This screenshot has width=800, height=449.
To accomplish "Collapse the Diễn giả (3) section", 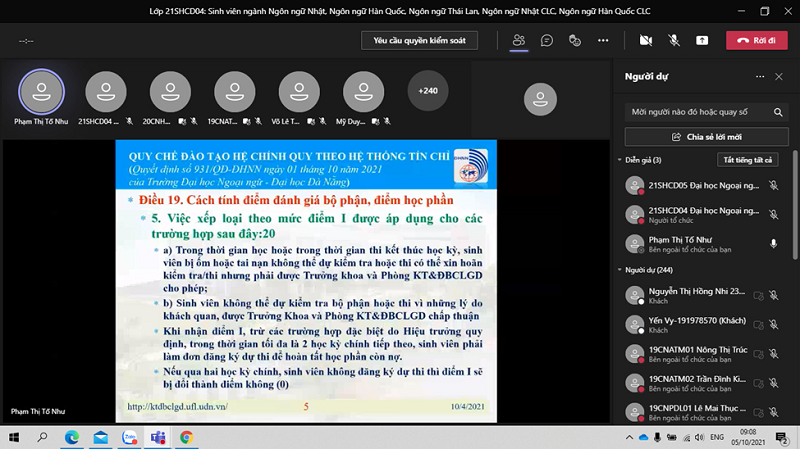I will (x=619, y=160).
